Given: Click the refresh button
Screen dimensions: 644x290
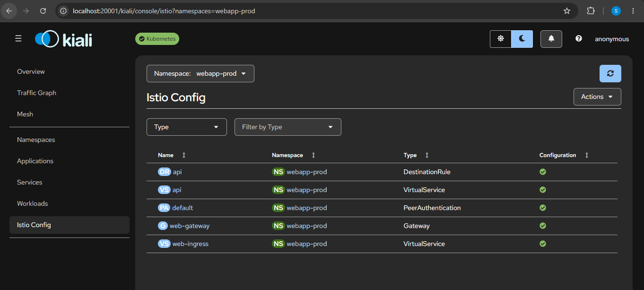Looking at the screenshot, I should (610, 73).
